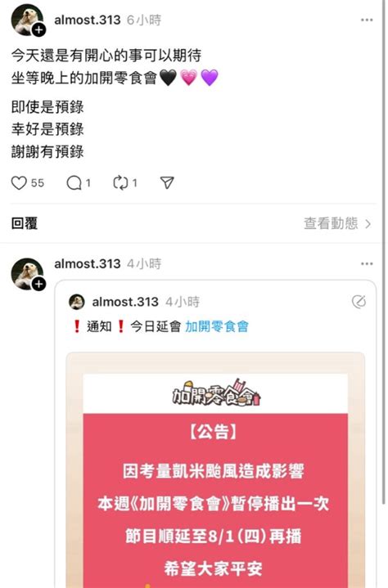Open the small avatar in the quoted post
Image resolution: width=388 pixels, height=588 pixels.
click(x=77, y=302)
